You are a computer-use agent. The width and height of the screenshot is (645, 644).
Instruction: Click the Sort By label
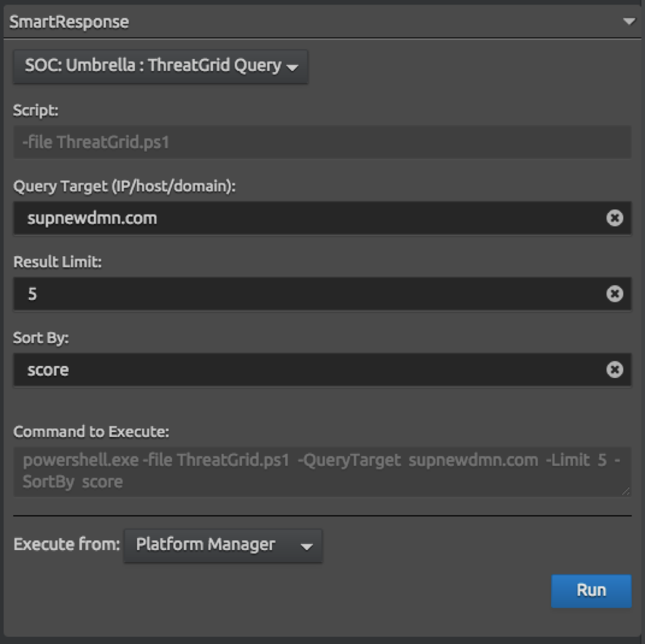(41, 338)
